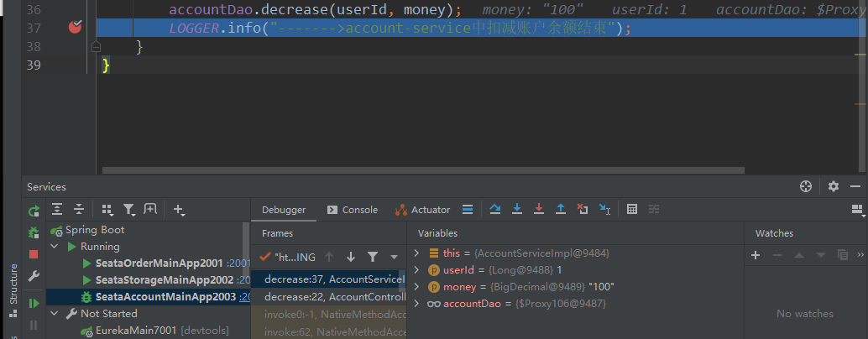Open the Frames dropdown arrow after funnel
This screenshot has width=868, height=339.
pos(395,257)
